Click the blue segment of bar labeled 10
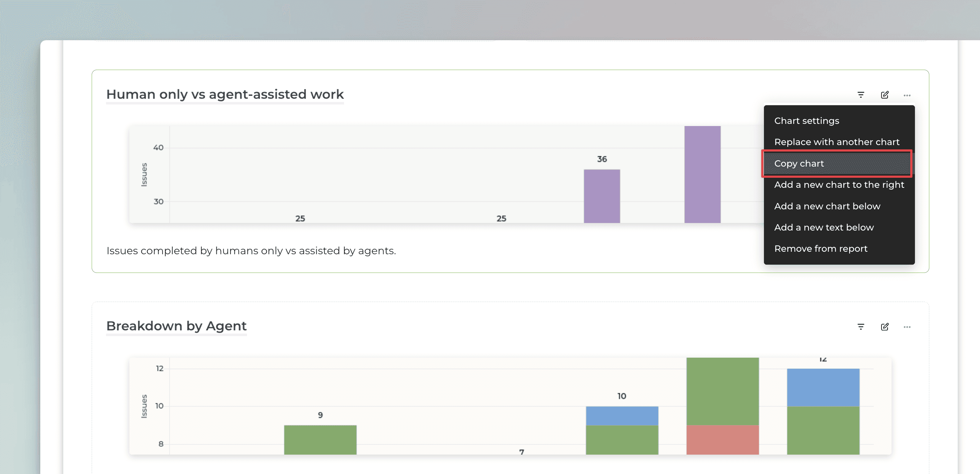The height and width of the screenshot is (474, 980). (x=622, y=416)
